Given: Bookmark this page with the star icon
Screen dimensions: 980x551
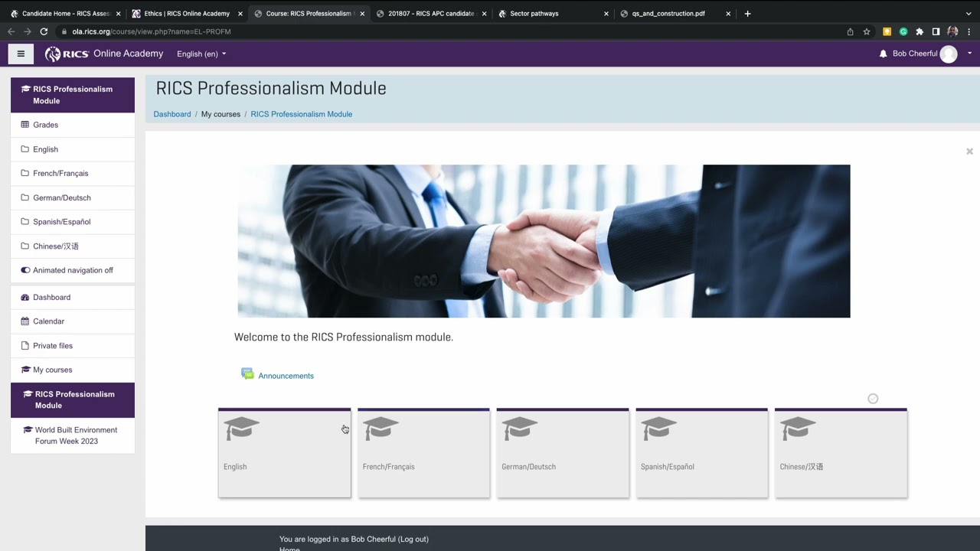Looking at the screenshot, I should point(867,31).
